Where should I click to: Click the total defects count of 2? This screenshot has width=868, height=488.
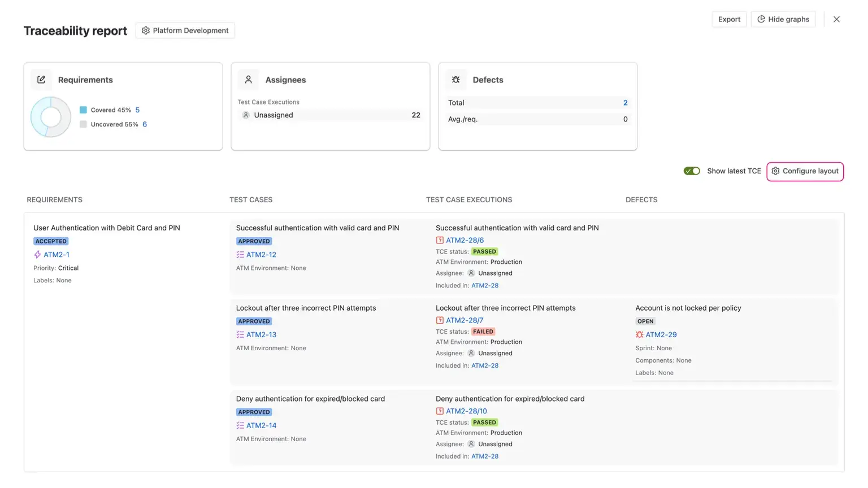[x=625, y=103]
